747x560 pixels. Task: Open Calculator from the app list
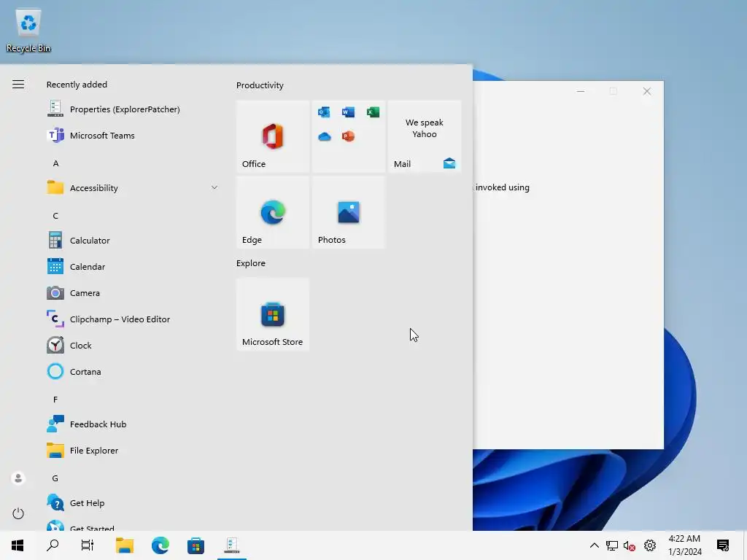point(133,241)
